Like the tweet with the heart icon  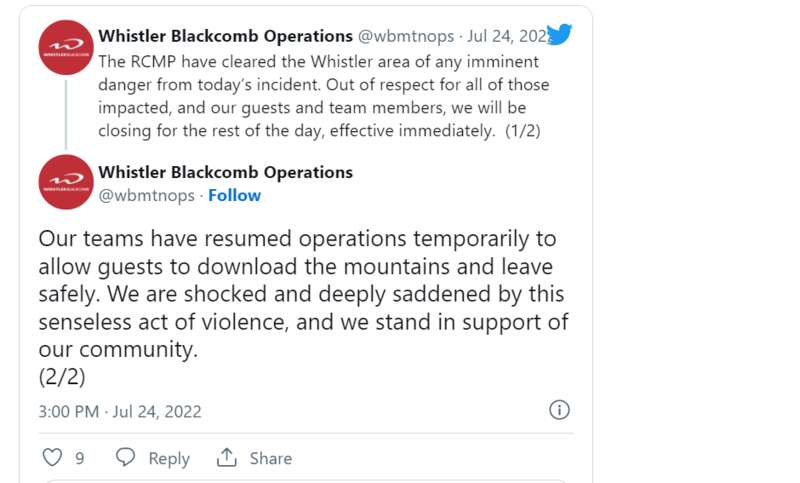pyautogui.click(x=53, y=458)
